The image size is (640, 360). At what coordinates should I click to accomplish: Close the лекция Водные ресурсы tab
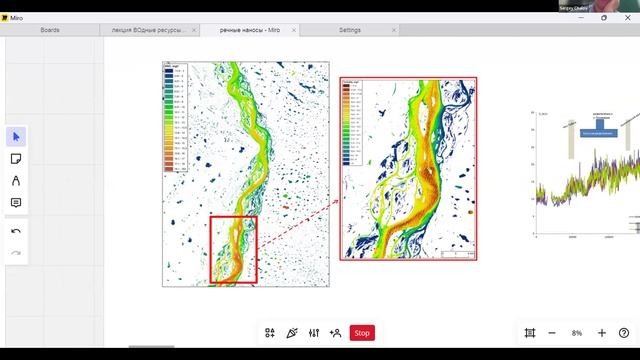pyautogui.click(x=194, y=30)
